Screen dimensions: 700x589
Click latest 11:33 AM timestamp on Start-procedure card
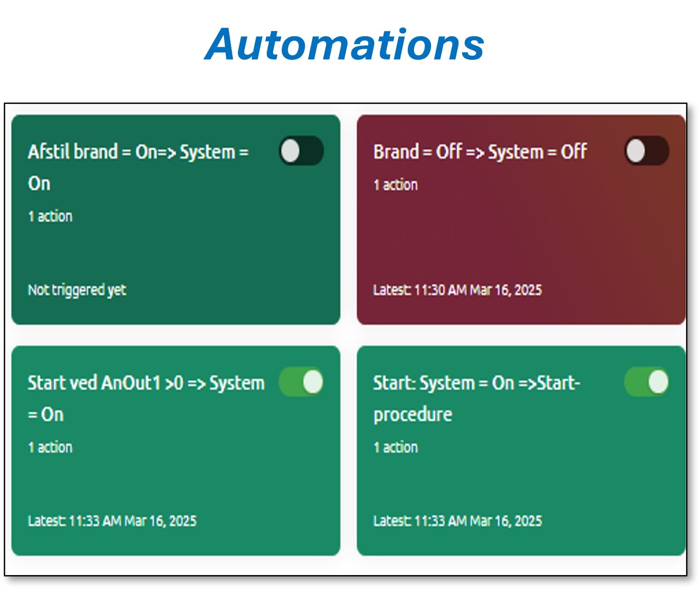(457, 521)
